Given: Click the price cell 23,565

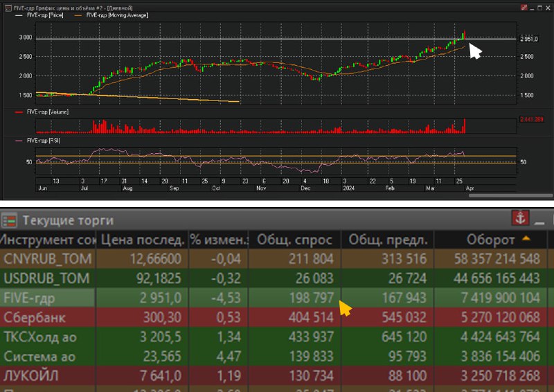Looking at the screenshot, I should (x=143, y=356).
